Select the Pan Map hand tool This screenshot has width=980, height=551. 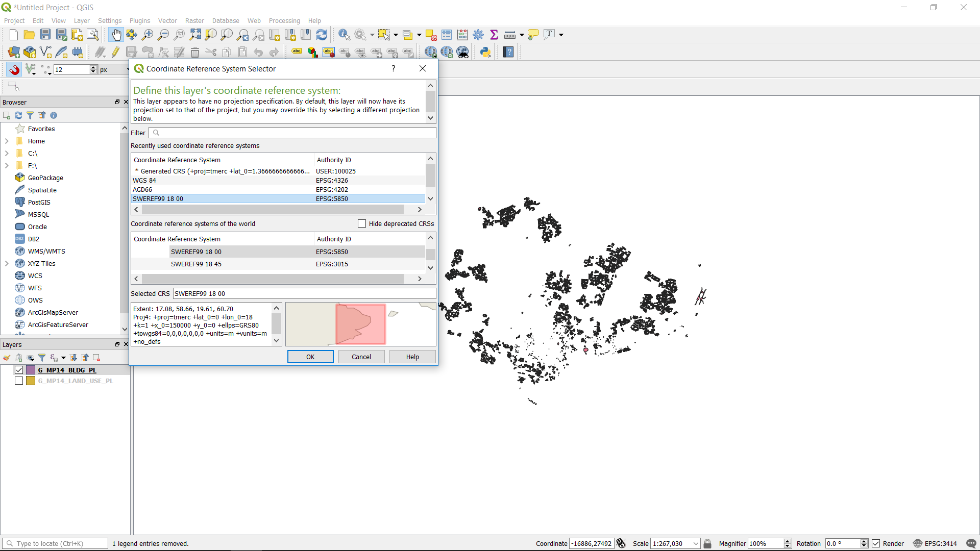116,35
